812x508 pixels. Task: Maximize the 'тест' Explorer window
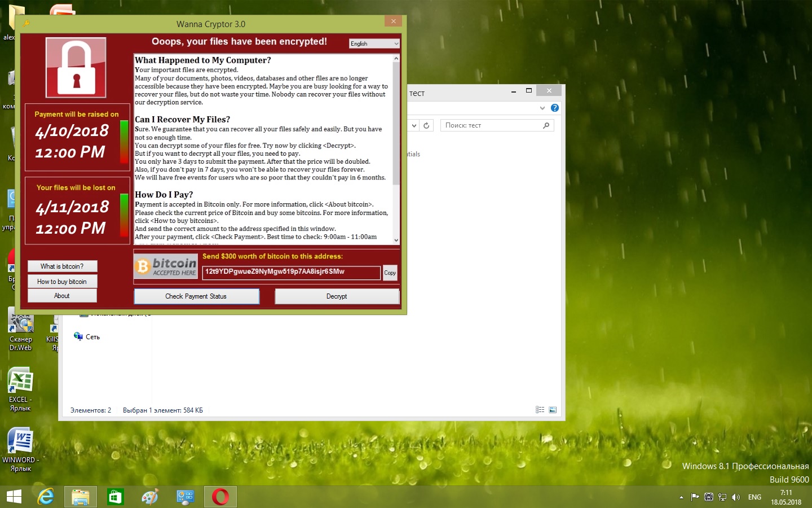tap(529, 90)
